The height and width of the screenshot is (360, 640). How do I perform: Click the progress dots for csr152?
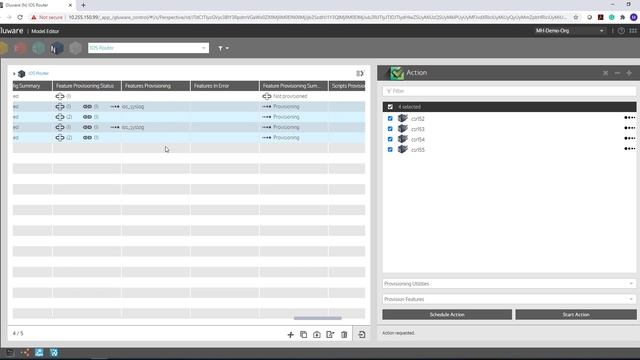[x=629, y=118]
